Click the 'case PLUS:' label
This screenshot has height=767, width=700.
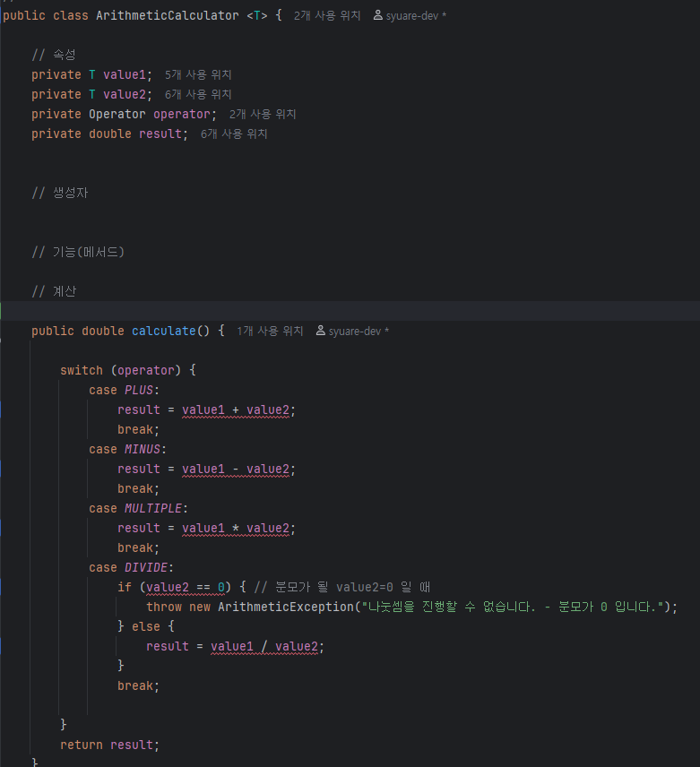(125, 391)
